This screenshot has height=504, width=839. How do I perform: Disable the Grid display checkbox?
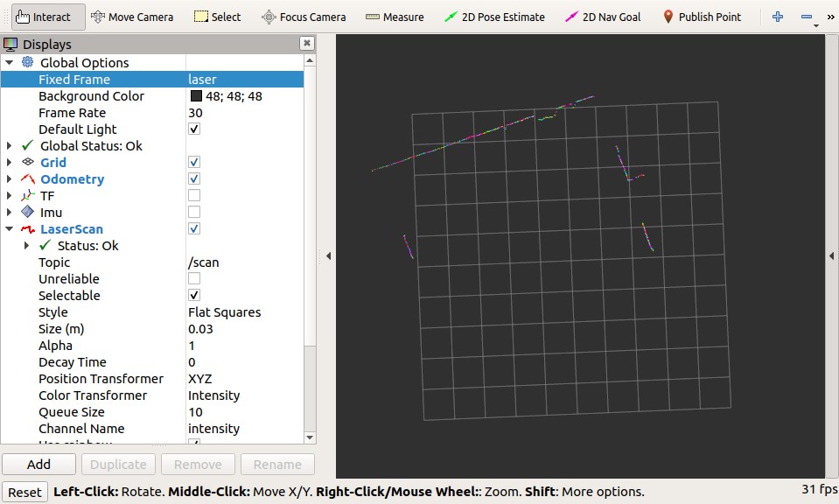point(194,162)
